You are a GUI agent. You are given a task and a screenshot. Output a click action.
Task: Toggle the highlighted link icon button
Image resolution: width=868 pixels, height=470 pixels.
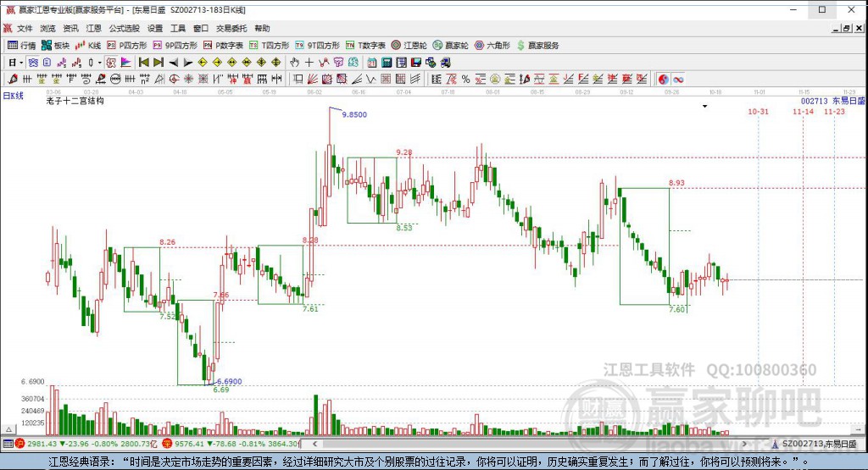click(x=33, y=63)
